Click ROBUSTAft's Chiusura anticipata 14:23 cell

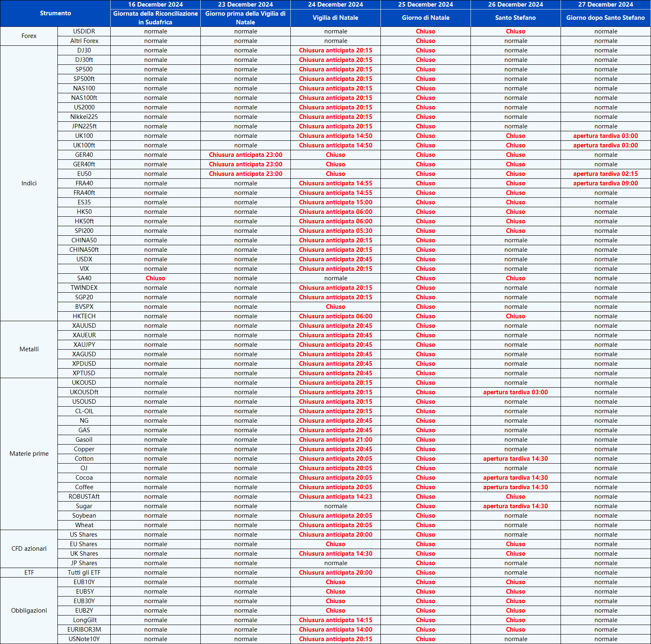pos(335,497)
